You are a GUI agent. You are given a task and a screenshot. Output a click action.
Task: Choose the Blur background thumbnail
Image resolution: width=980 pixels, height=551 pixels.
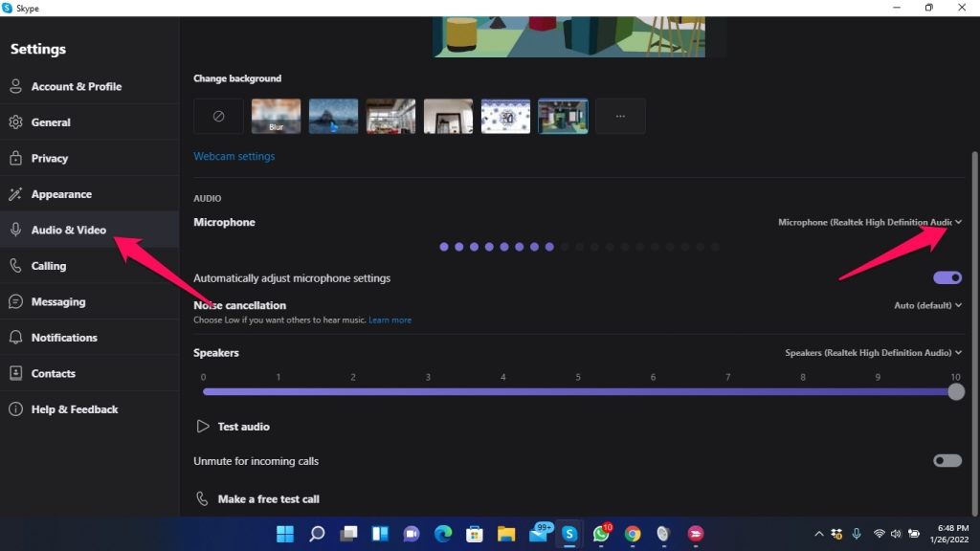(276, 116)
